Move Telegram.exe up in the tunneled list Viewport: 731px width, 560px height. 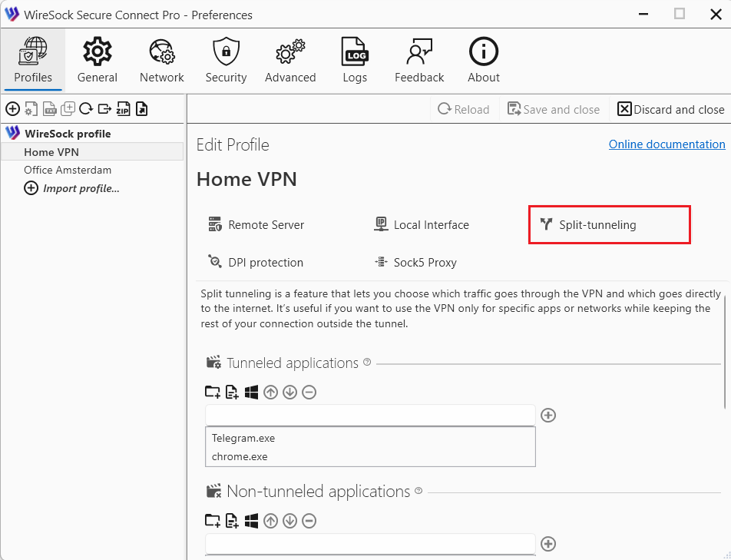270,392
